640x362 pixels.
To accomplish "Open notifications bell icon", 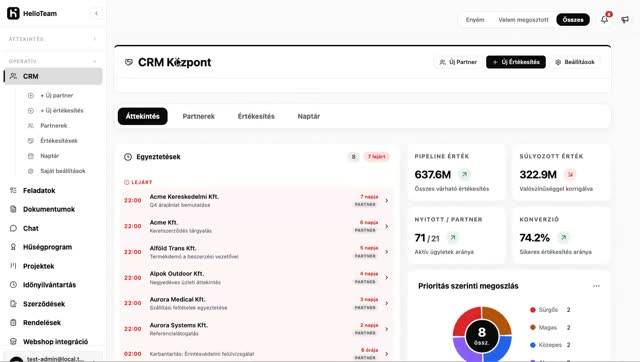I will (604, 20).
